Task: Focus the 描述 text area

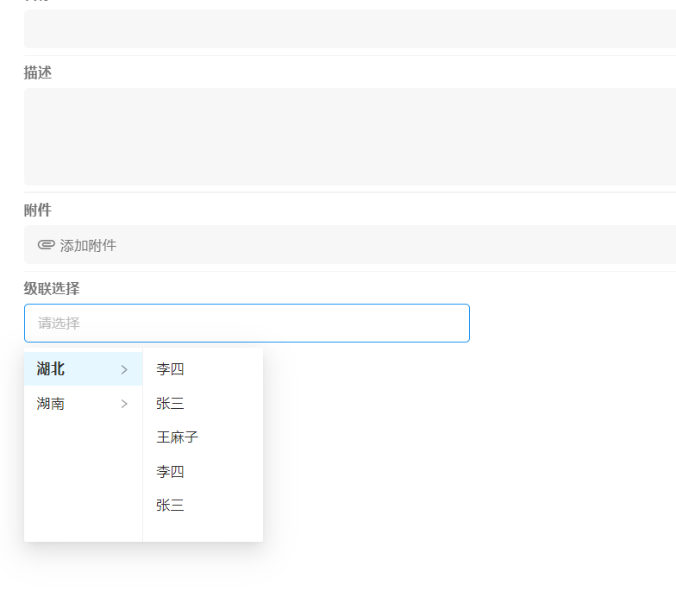Action: [345, 136]
